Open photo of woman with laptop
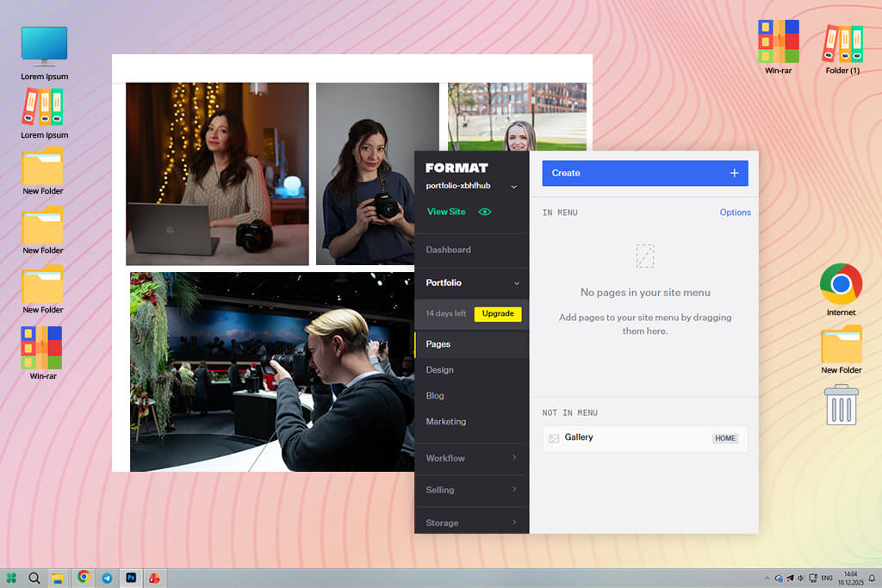This screenshot has height=588, width=882. (x=217, y=174)
